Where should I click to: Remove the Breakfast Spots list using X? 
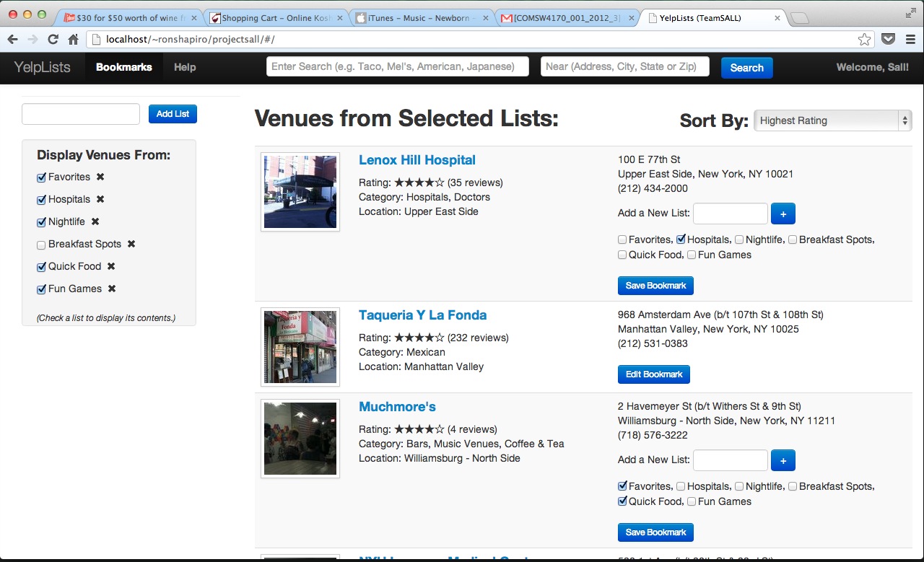(x=131, y=244)
